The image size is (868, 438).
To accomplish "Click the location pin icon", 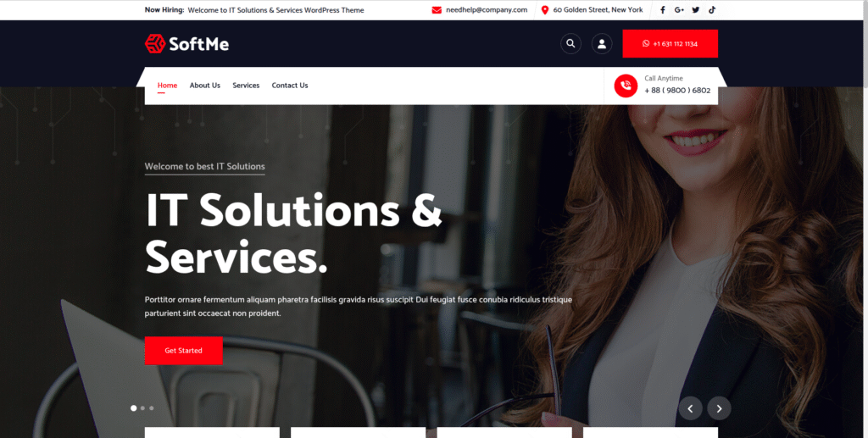I will [x=545, y=10].
